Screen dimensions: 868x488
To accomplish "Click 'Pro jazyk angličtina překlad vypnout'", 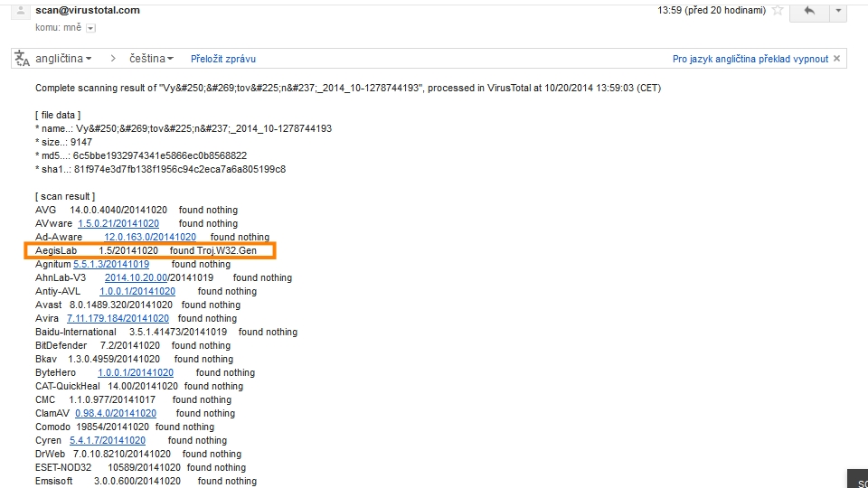I will (x=750, y=59).
